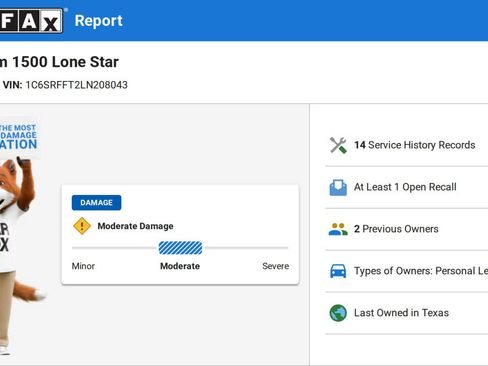
Task: Click the globe last owned icon
Action: (338, 313)
